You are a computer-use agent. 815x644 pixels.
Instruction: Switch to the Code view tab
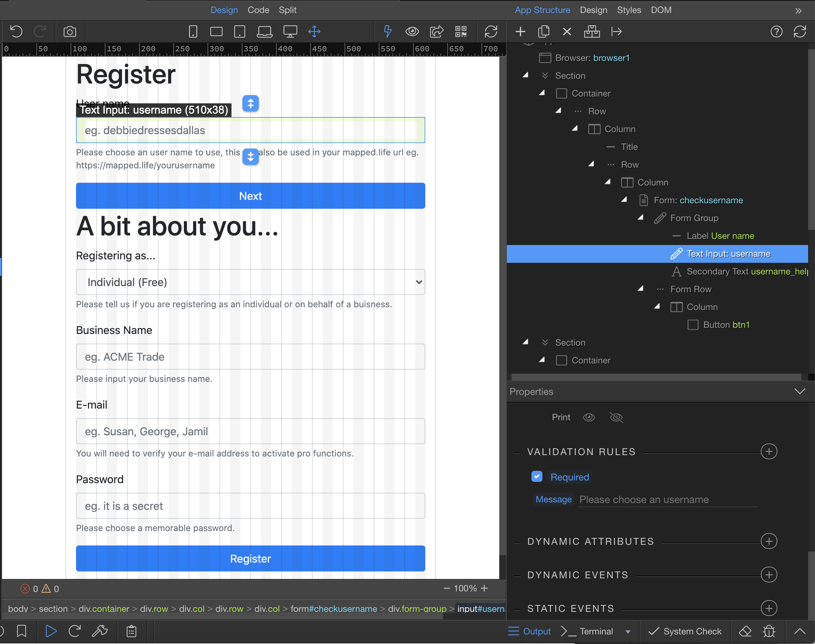pos(258,10)
